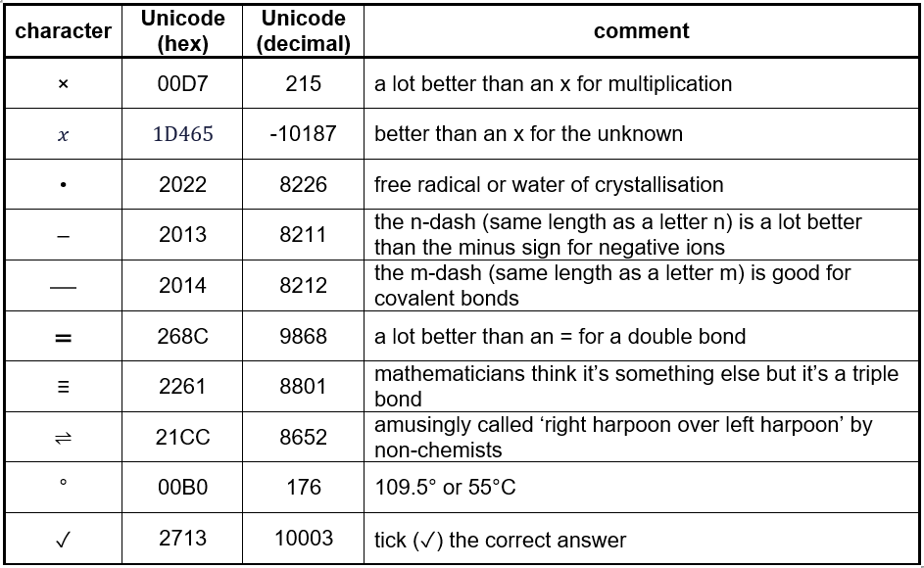
Task: Select the 'Unicode (decimal)' column header
Action: [x=303, y=31]
